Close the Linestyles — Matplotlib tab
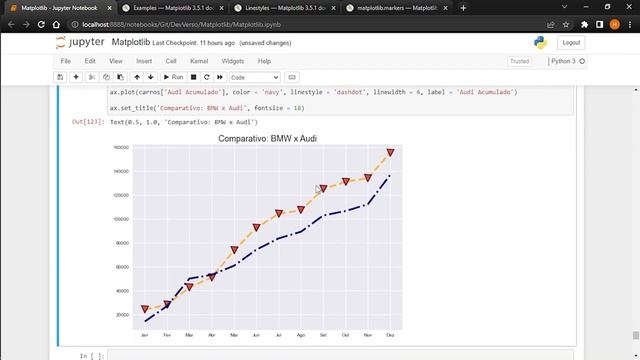Image resolution: width=640 pixels, height=360 pixels. point(333,8)
